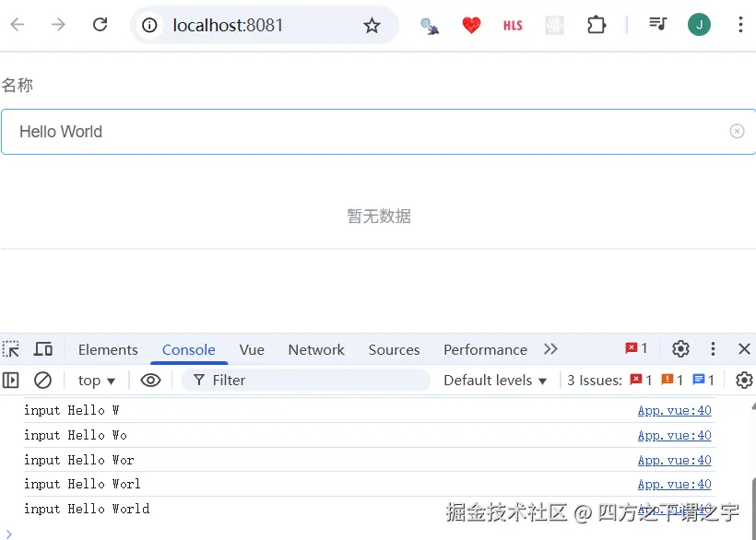Viewport: 756px width, 540px height.
Task: Select log 'input Hello Wor'
Action: tap(79, 460)
